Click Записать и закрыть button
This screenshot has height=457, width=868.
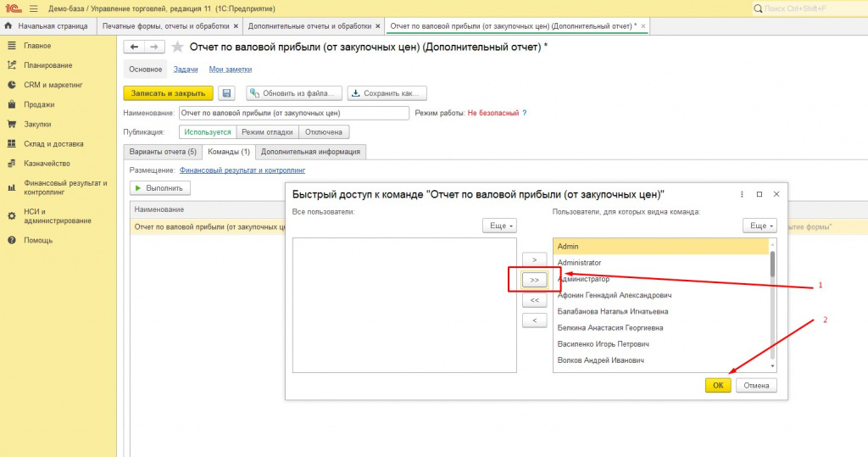click(x=169, y=93)
